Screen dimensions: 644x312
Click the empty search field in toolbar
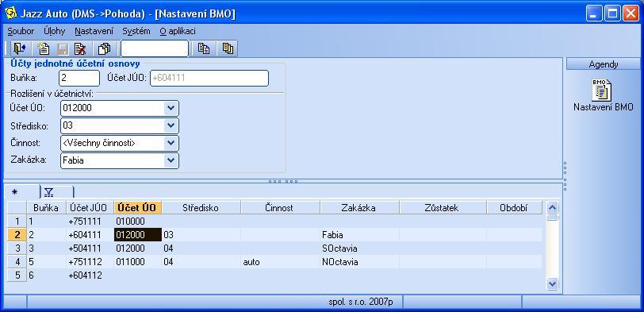click(155, 48)
